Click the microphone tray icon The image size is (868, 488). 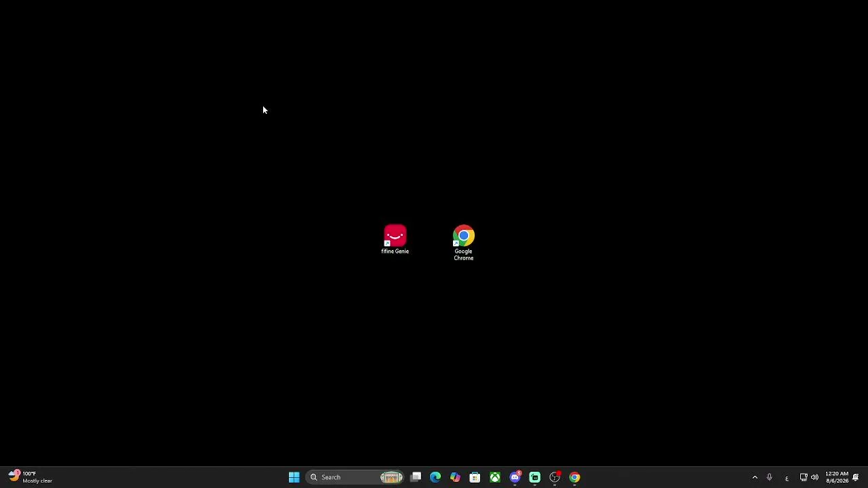pos(769,477)
